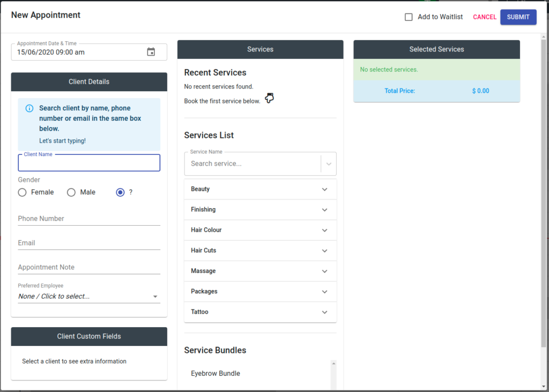Click the CANCEL link
Image resolution: width=549 pixels, height=392 pixels.
pos(484,17)
